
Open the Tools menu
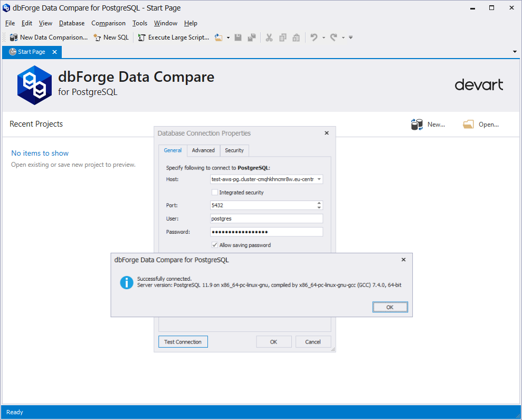click(x=140, y=23)
